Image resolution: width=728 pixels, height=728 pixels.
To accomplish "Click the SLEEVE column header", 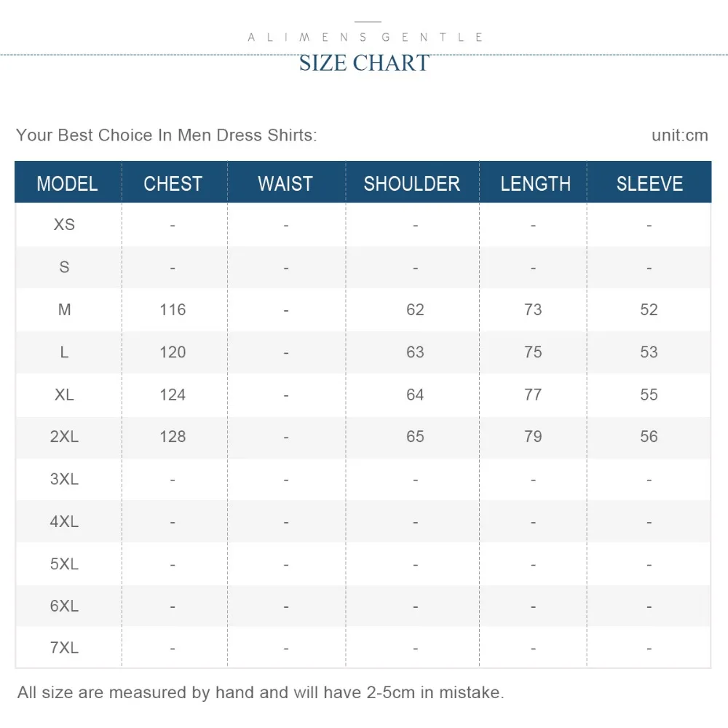I will pyautogui.click(x=649, y=184).
